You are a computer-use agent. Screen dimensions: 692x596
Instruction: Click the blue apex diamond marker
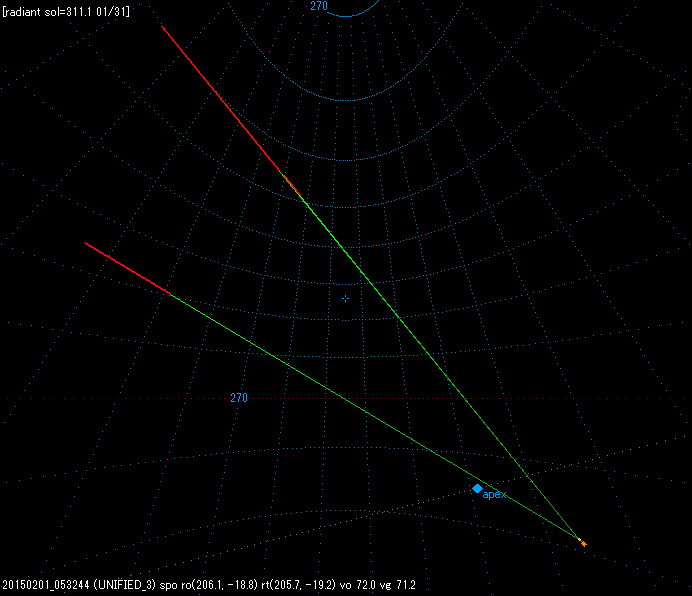click(x=477, y=489)
